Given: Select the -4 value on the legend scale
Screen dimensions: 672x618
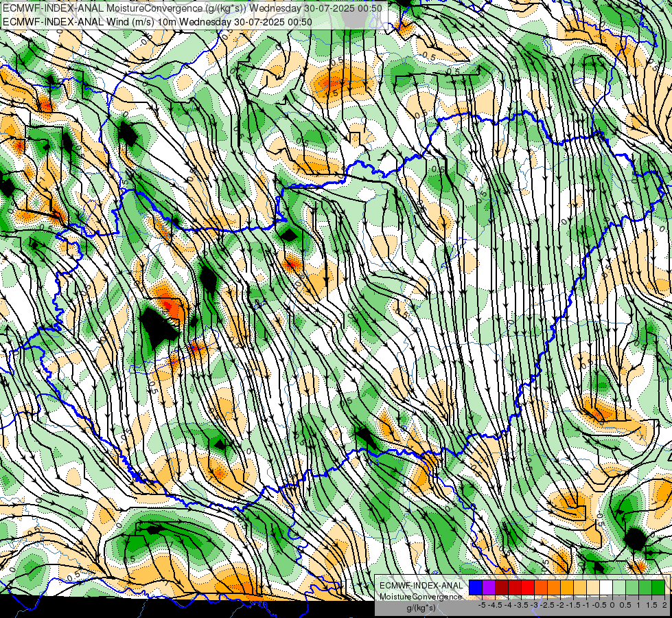Looking at the screenshot, I should pos(508,605).
